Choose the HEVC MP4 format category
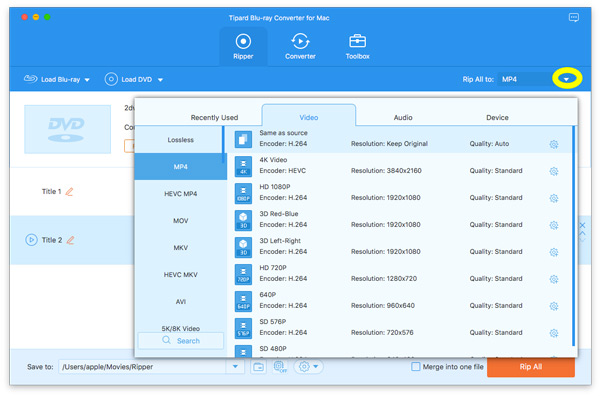 click(181, 194)
